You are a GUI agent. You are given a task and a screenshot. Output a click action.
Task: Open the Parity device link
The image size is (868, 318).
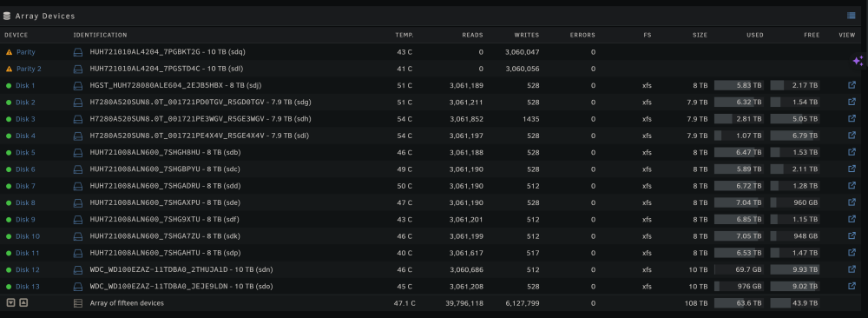click(x=25, y=52)
